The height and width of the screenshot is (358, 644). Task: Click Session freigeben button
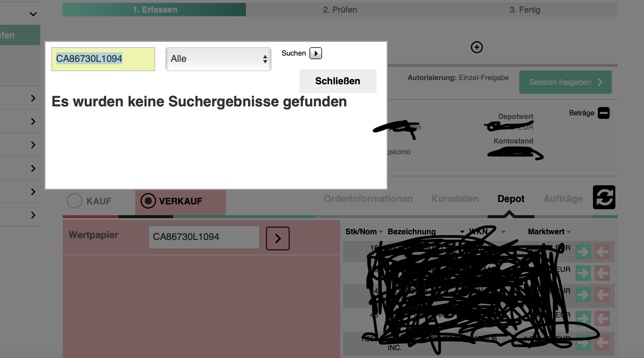(565, 82)
